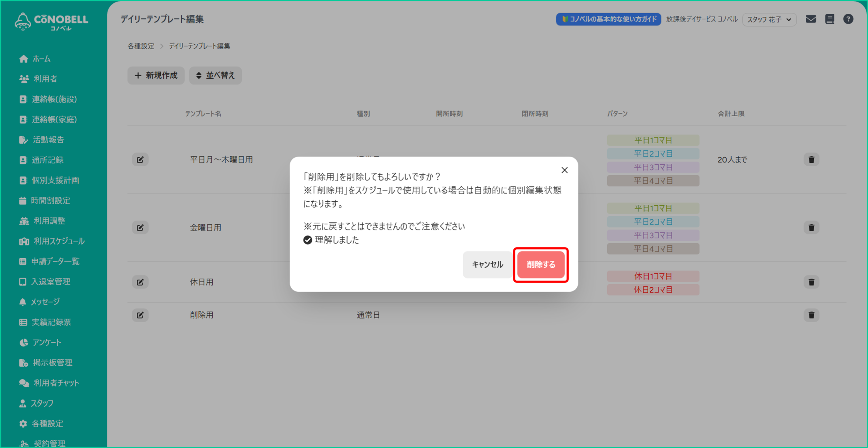
Task: Click the ＋新規作成 button
Action: (156, 75)
